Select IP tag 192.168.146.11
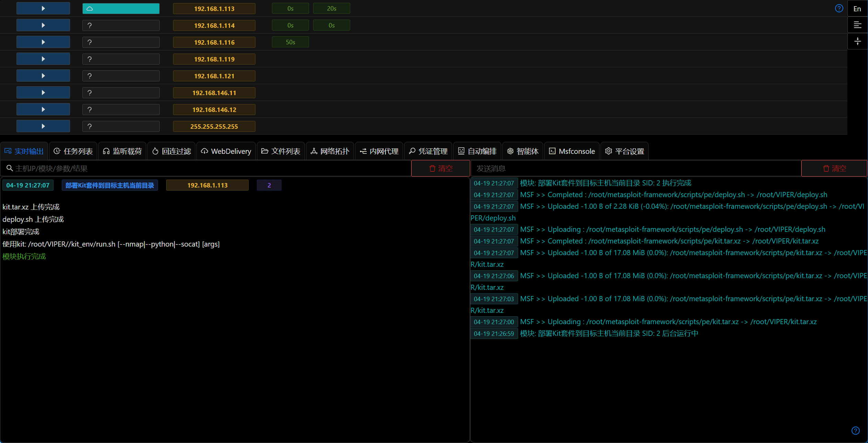 tap(214, 93)
